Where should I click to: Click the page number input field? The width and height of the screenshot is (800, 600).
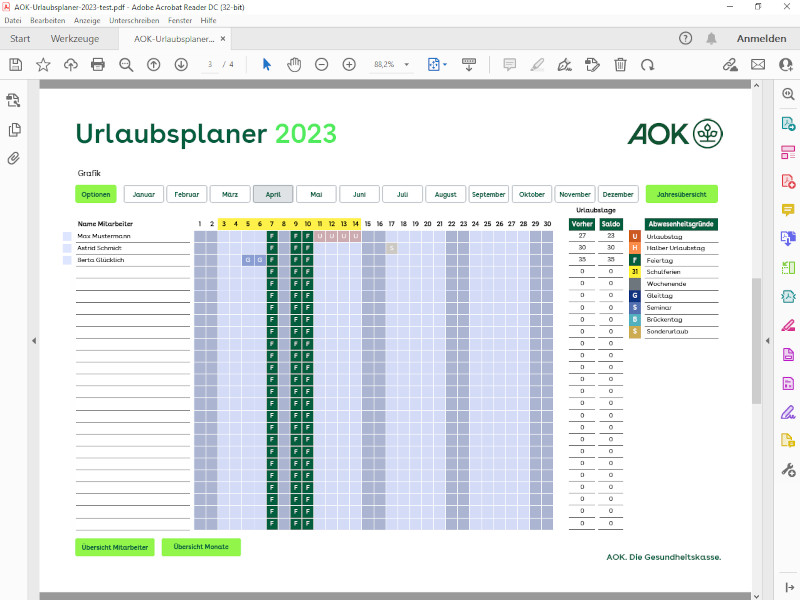[210, 65]
